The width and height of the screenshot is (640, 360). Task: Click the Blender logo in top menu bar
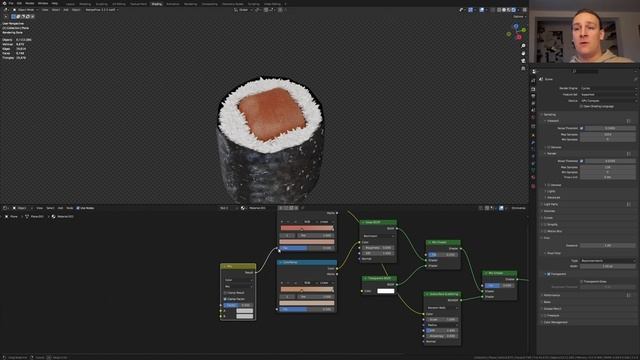pyautogui.click(x=4, y=3)
